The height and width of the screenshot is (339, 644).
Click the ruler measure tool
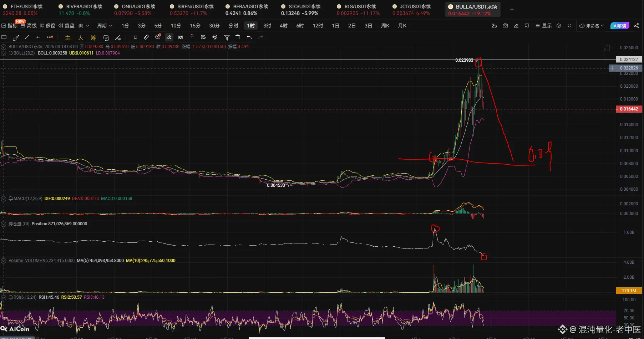click(x=146, y=37)
